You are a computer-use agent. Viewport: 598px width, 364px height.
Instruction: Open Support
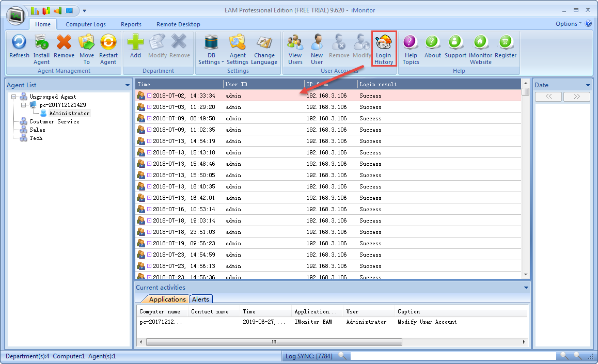coord(455,47)
